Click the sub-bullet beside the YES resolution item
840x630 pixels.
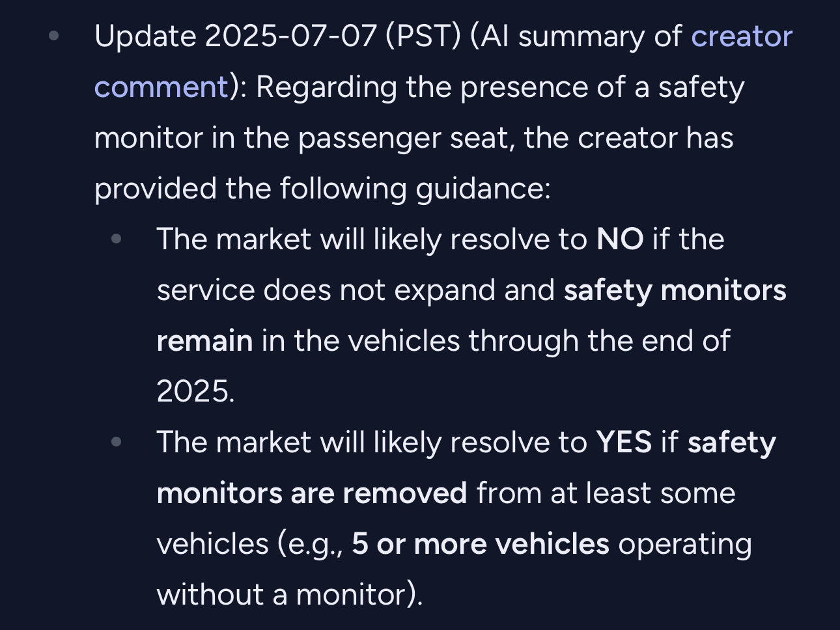117,442
